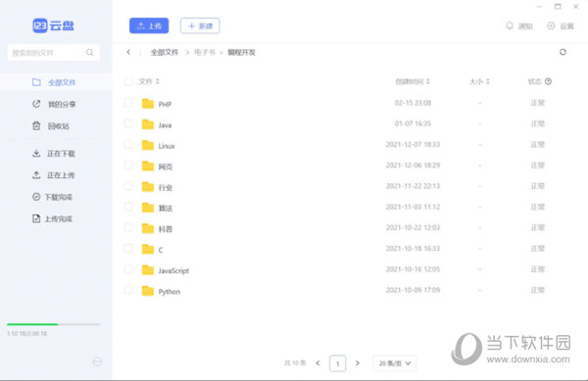
Task: Open the Linux folder icon
Action: [x=148, y=145]
